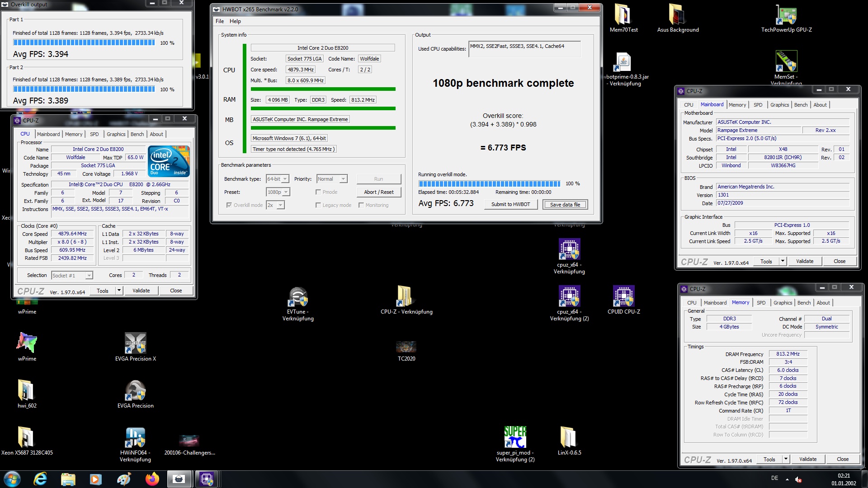
Task: Toggle the Monitoring checkbox
Action: point(361,205)
